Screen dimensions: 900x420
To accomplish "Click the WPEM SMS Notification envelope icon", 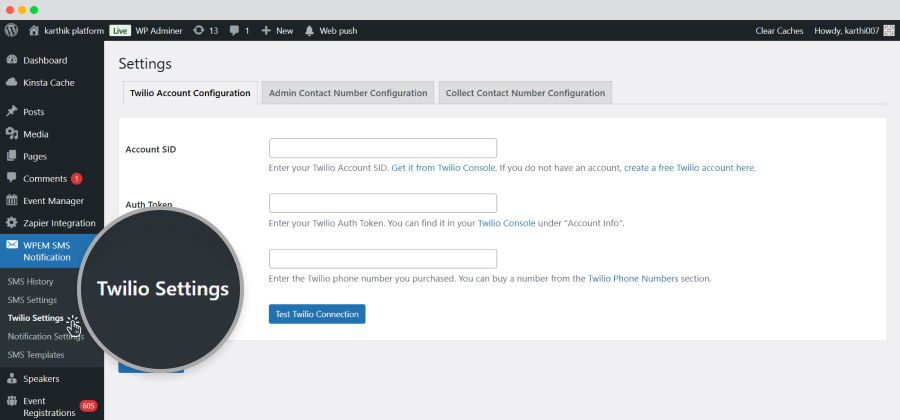I will 11,245.
